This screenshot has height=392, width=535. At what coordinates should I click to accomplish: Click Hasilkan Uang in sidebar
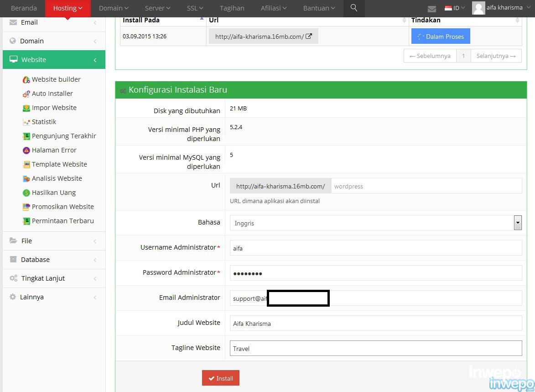(x=53, y=193)
